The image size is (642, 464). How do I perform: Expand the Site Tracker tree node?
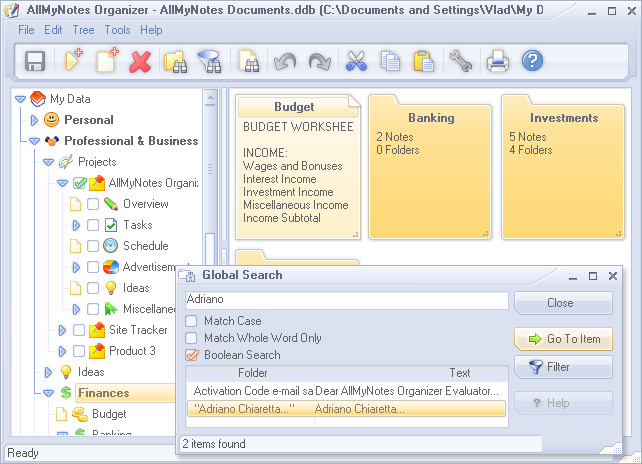[x=62, y=330]
